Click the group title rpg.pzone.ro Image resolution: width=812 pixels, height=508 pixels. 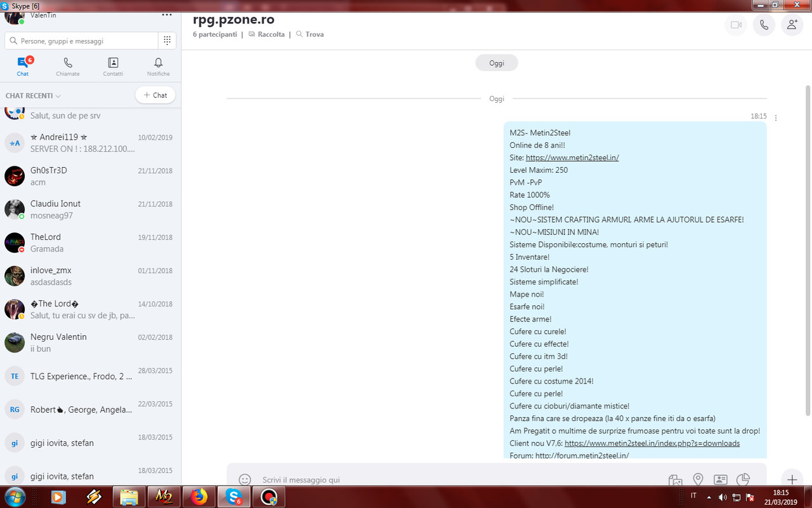pos(233,18)
